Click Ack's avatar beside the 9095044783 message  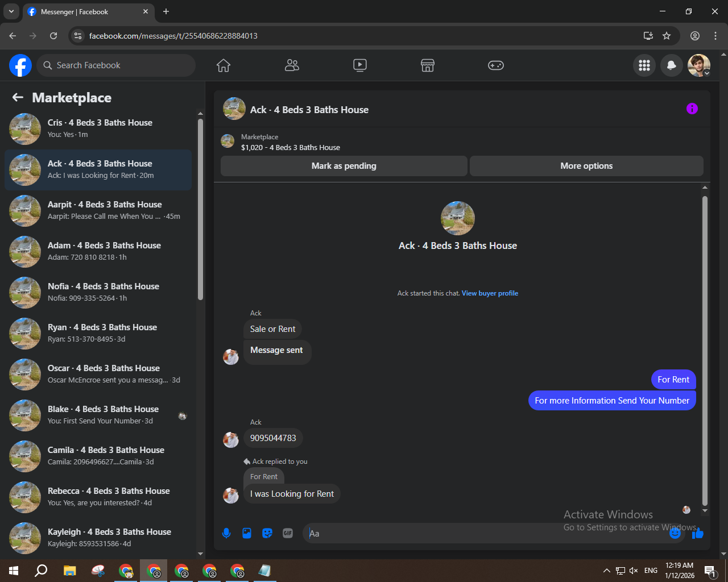pos(231,440)
